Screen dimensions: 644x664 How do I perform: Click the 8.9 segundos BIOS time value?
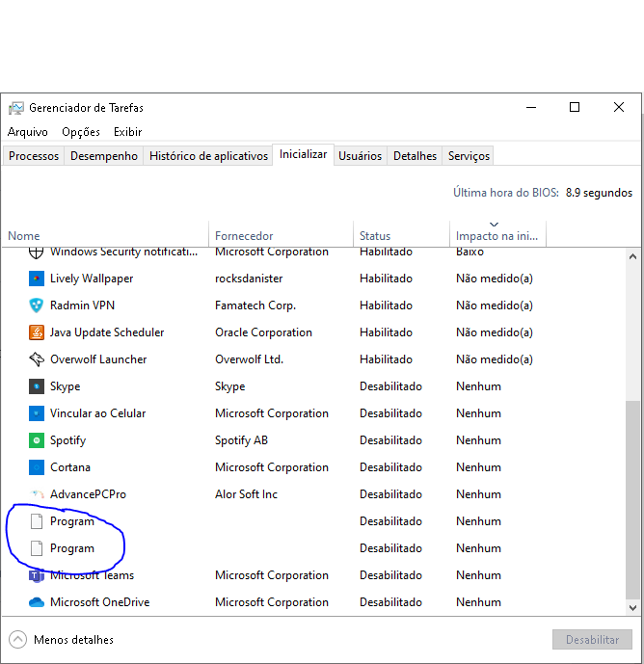599,193
